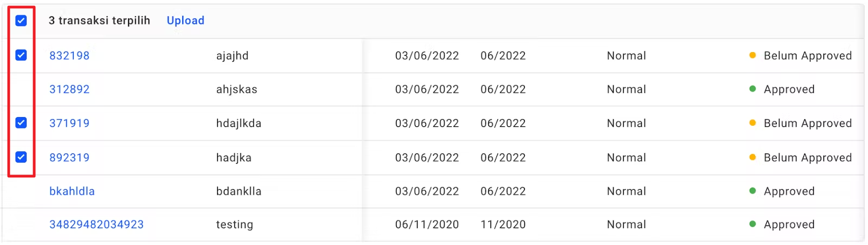Click the yellow status dot for 371919

click(752, 123)
